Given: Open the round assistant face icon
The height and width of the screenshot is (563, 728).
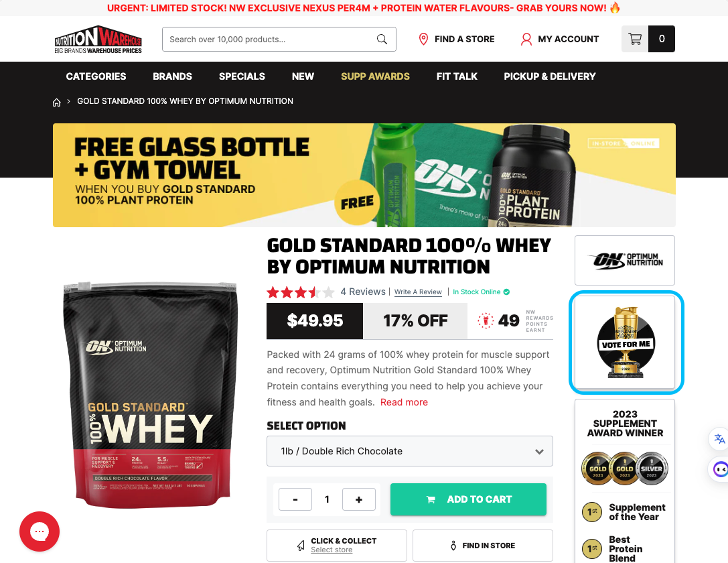Looking at the screenshot, I should pos(721,469).
